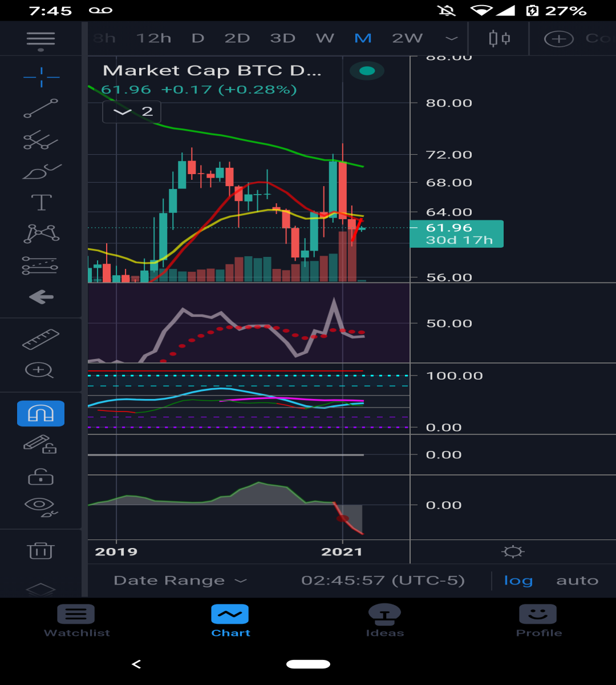Select the crosshair cursor tool
The width and height of the screenshot is (616, 685).
pyautogui.click(x=41, y=76)
